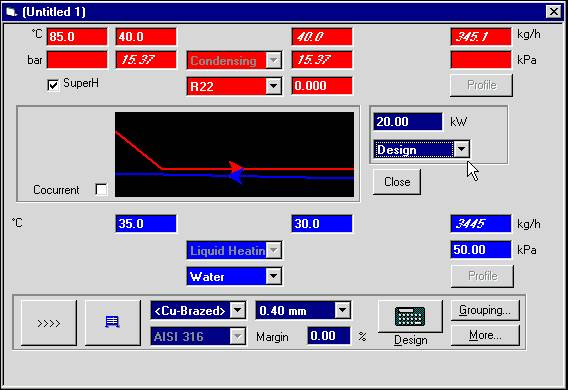
Task: Click the calculator Design icon button
Action: click(410, 316)
